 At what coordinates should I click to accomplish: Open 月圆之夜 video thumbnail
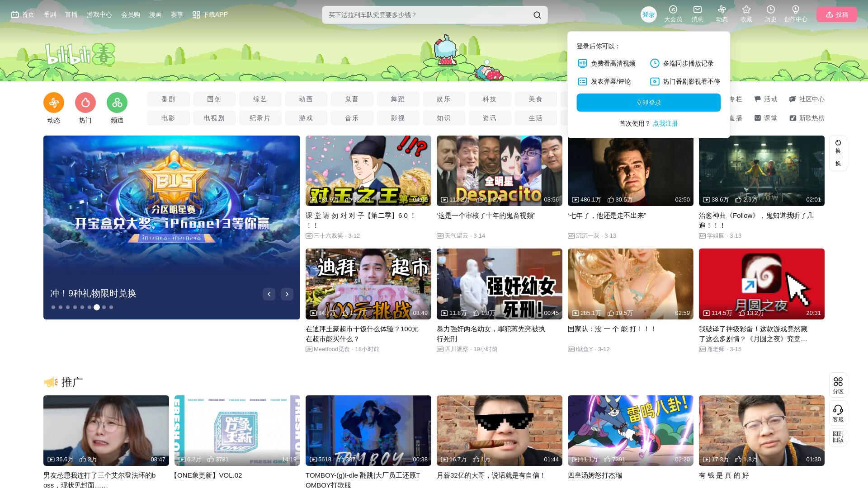762,284
